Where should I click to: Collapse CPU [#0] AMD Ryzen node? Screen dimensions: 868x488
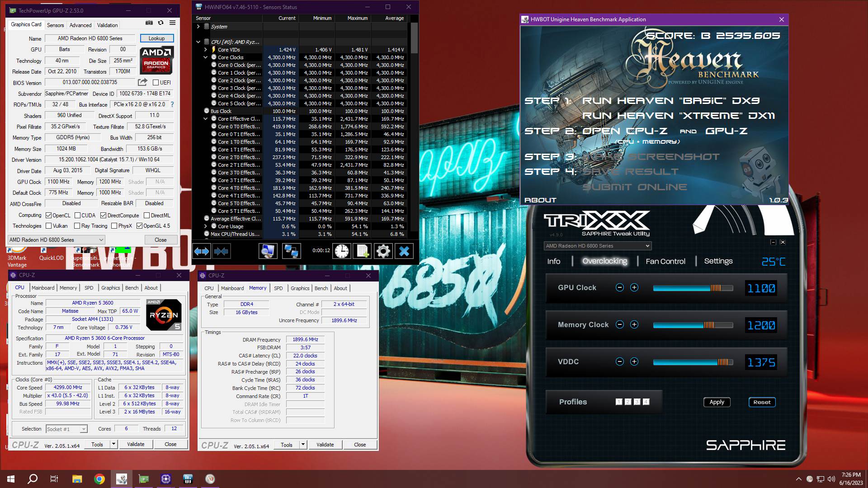(x=198, y=42)
